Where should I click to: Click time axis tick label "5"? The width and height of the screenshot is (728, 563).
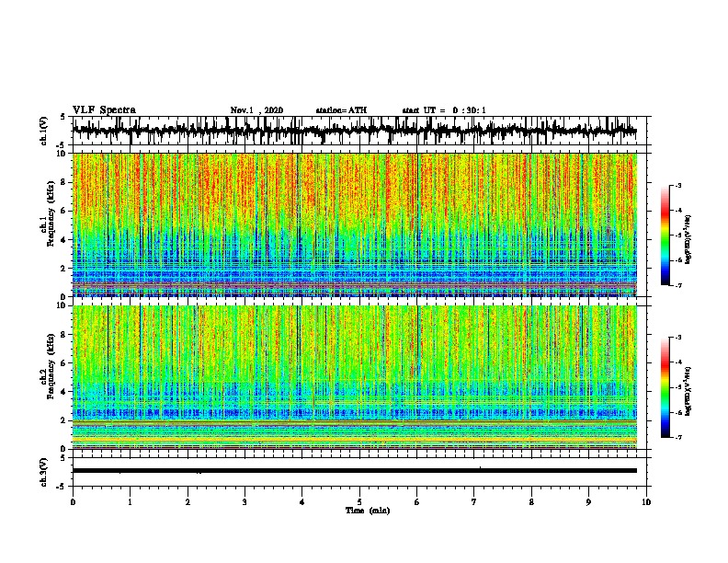[x=359, y=501]
